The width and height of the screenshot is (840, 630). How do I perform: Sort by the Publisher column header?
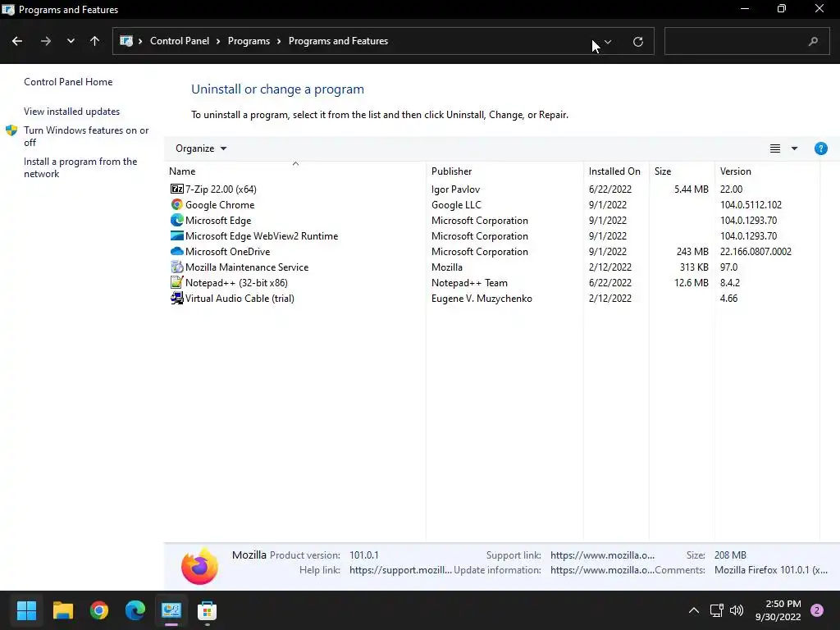pos(504,171)
